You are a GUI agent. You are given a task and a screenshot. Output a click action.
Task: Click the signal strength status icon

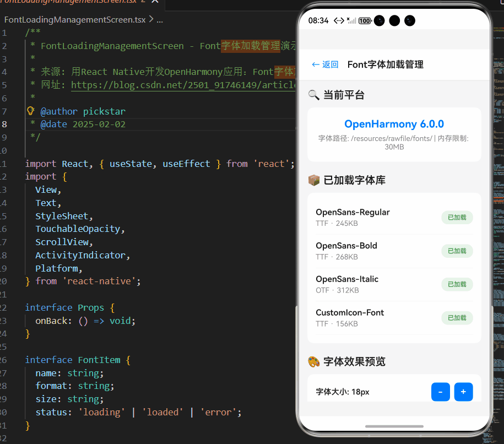351,21
